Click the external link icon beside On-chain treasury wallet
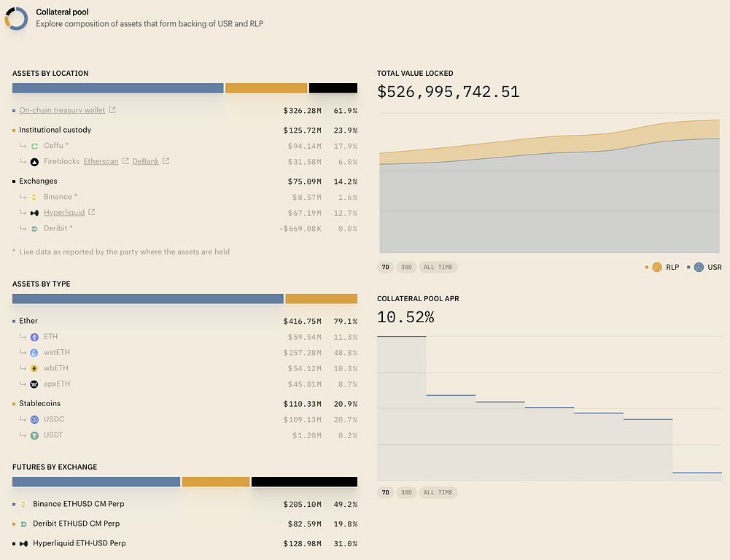 pyautogui.click(x=112, y=110)
